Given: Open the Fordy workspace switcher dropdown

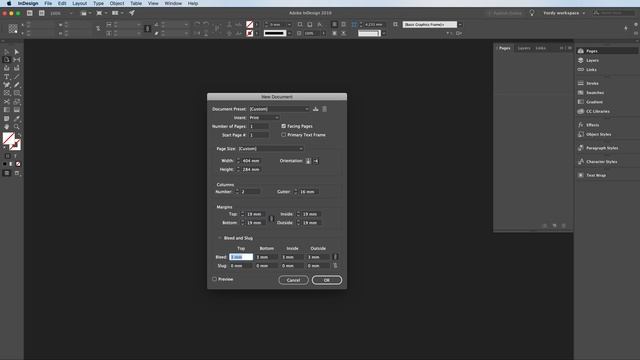Looking at the screenshot, I should tap(564, 13).
